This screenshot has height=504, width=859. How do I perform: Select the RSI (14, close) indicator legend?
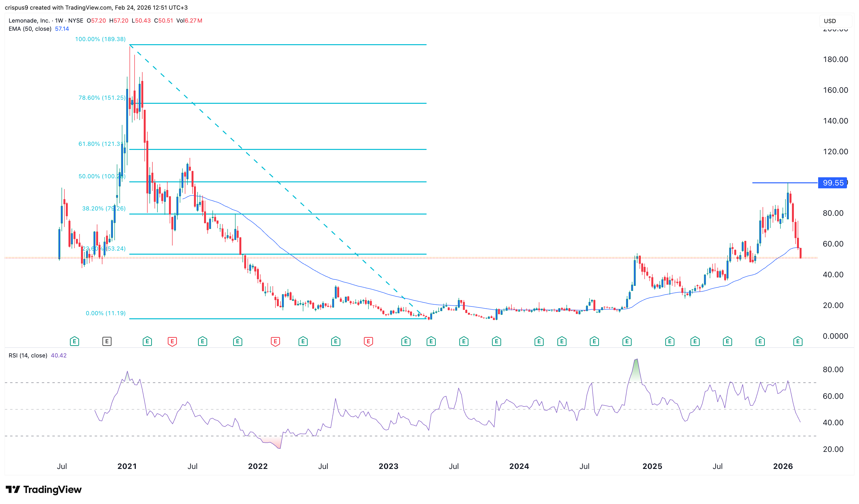coord(28,356)
